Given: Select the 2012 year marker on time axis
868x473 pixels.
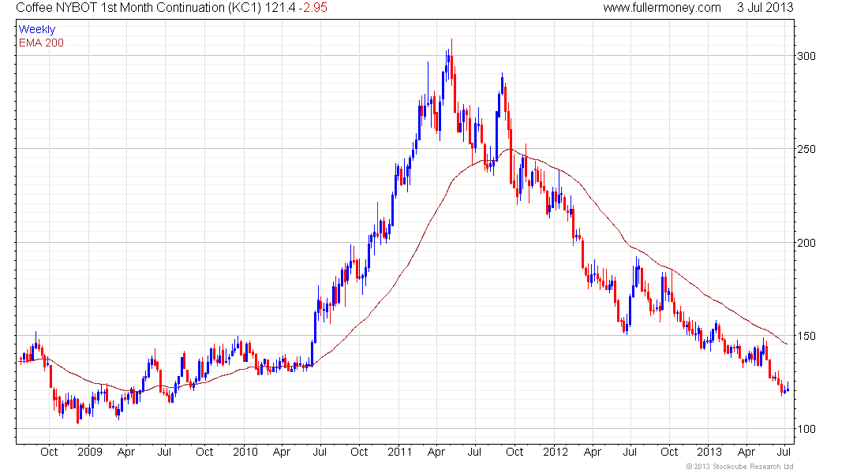Looking at the screenshot, I should click(x=555, y=453).
